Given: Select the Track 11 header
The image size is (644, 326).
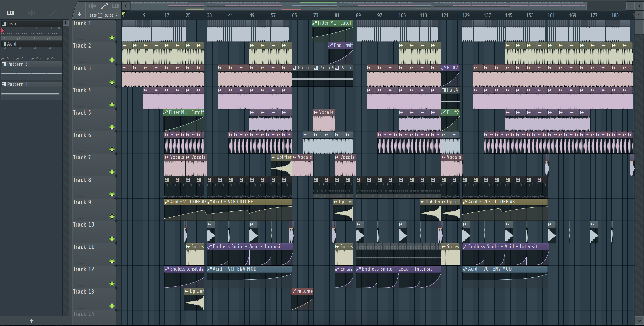Looking at the screenshot, I should tap(94, 254).
